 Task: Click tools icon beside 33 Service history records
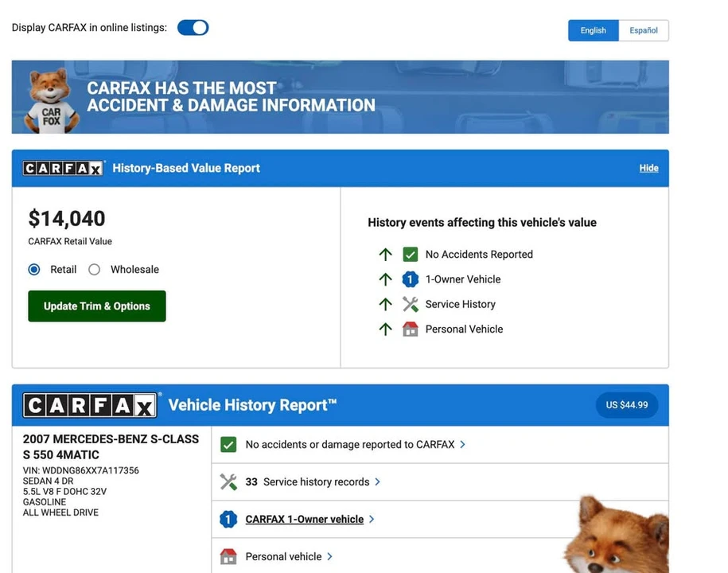(228, 482)
